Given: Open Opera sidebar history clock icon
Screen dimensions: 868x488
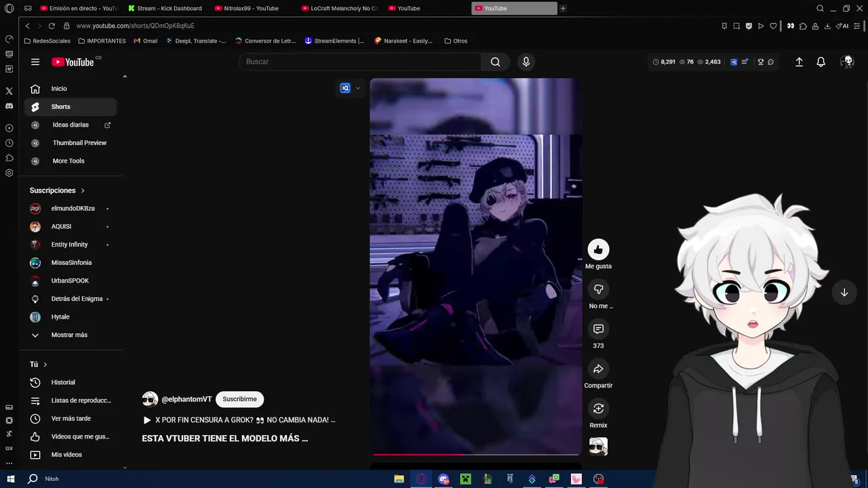Looking at the screenshot, I should tap(9, 143).
